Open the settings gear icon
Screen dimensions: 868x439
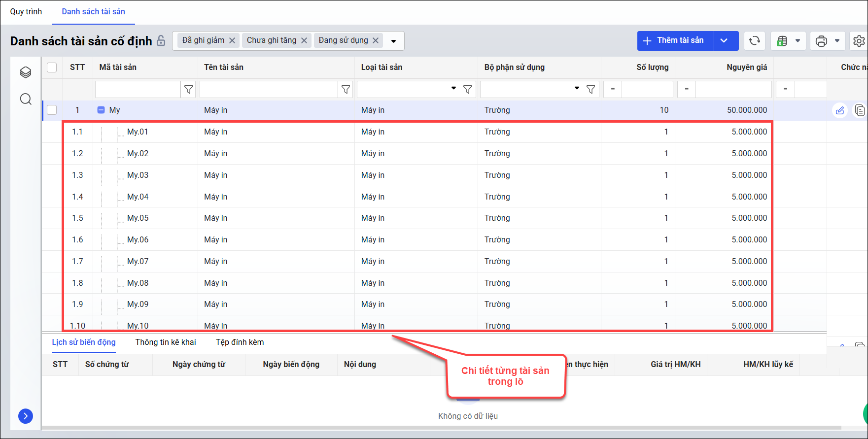click(859, 41)
